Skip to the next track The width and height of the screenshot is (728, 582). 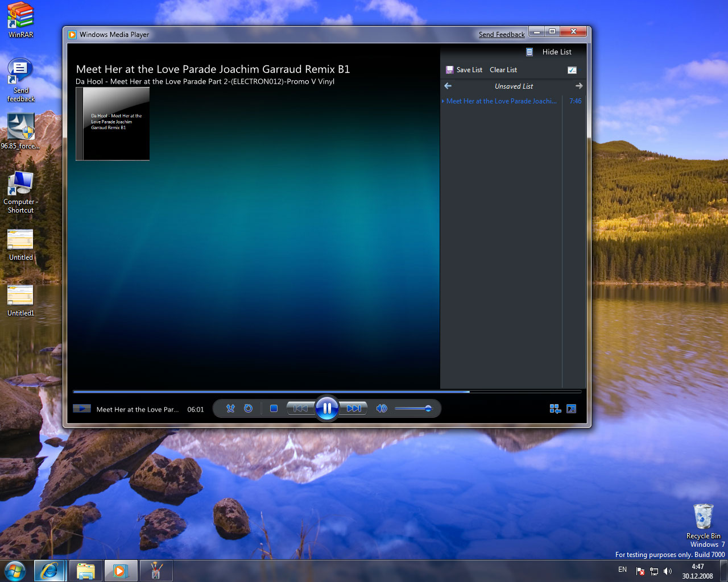353,409
